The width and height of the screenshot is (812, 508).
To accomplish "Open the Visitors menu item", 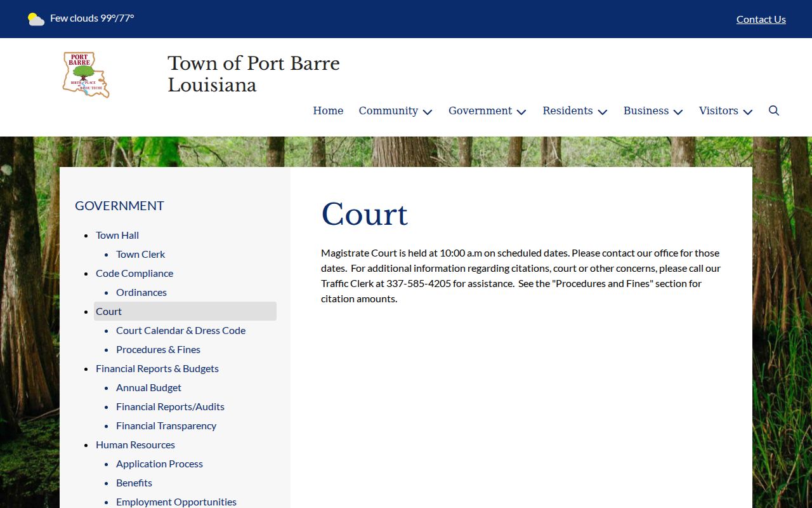I will (718, 110).
